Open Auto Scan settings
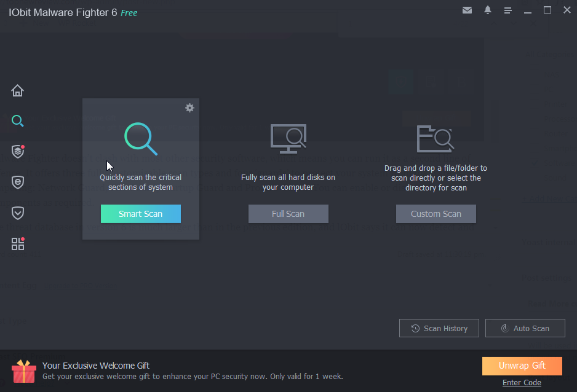The image size is (577, 392). (x=525, y=328)
